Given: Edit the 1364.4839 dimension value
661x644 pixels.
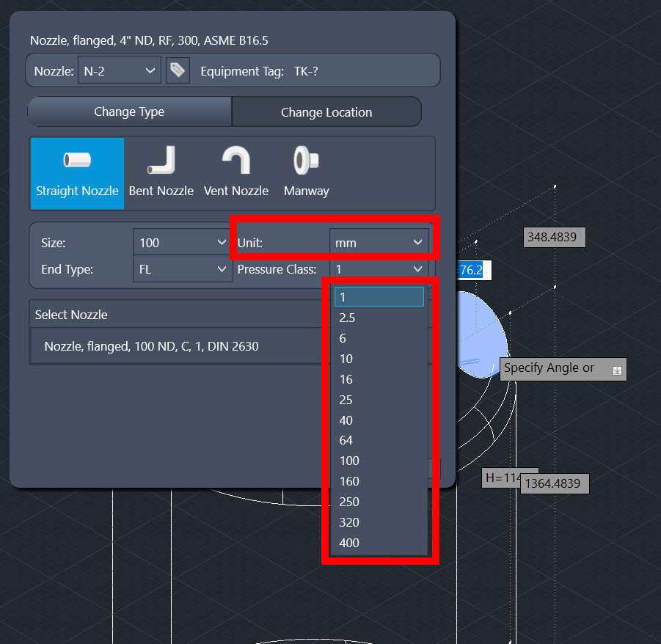Looking at the screenshot, I should click(554, 483).
